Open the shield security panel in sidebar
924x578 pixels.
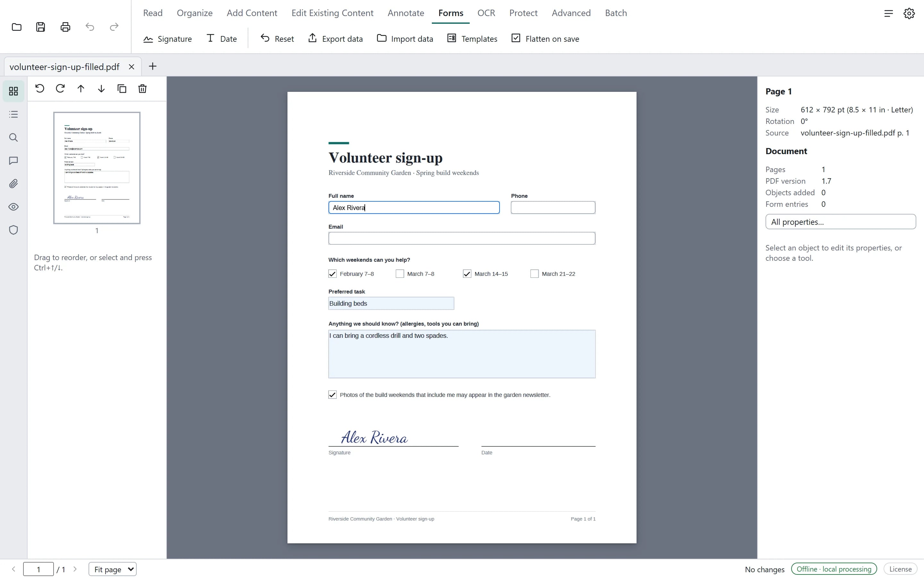click(x=13, y=230)
